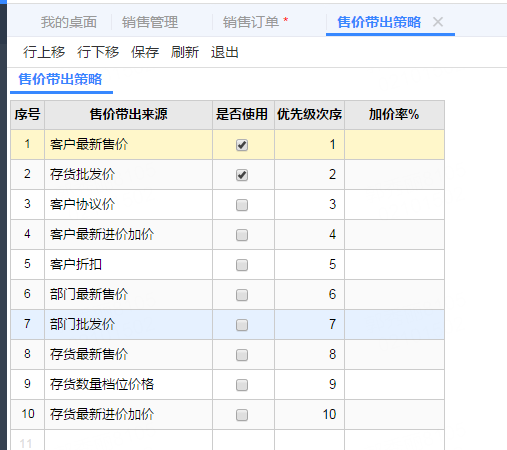Image resolution: width=507 pixels, height=450 pixels.
Task: Enable the 客户协议价 checkbox
Action: click(242, 205)
